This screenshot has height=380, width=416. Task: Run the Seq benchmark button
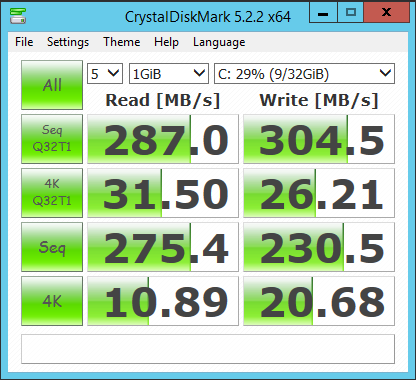tap(52, 247)
